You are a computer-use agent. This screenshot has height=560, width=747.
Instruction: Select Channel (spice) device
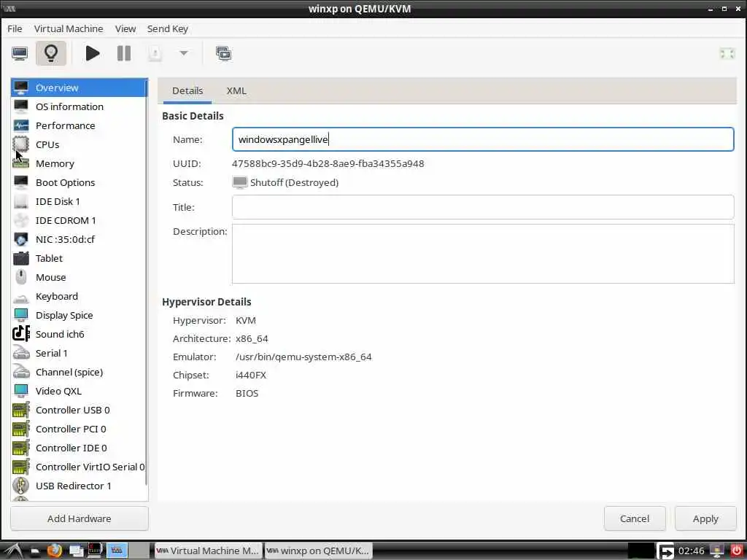[x=79, y=372]
